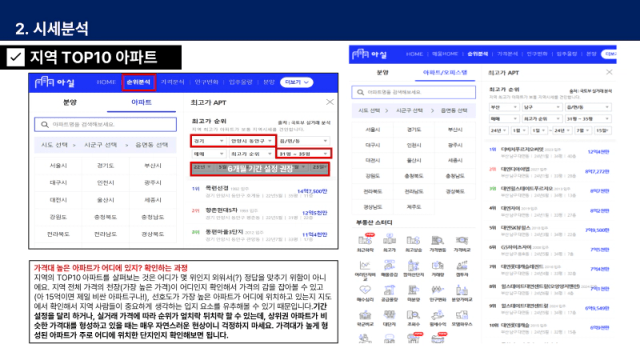Click the 학군비교 school icon
Screen dimensions: 640x360
click(365, 318)
